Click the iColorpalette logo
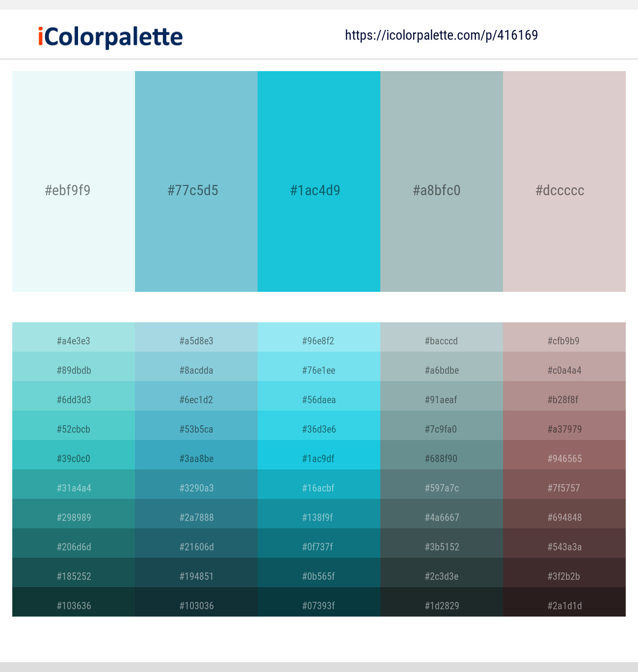This screenshot has height=672, width=638. (108, 35)
